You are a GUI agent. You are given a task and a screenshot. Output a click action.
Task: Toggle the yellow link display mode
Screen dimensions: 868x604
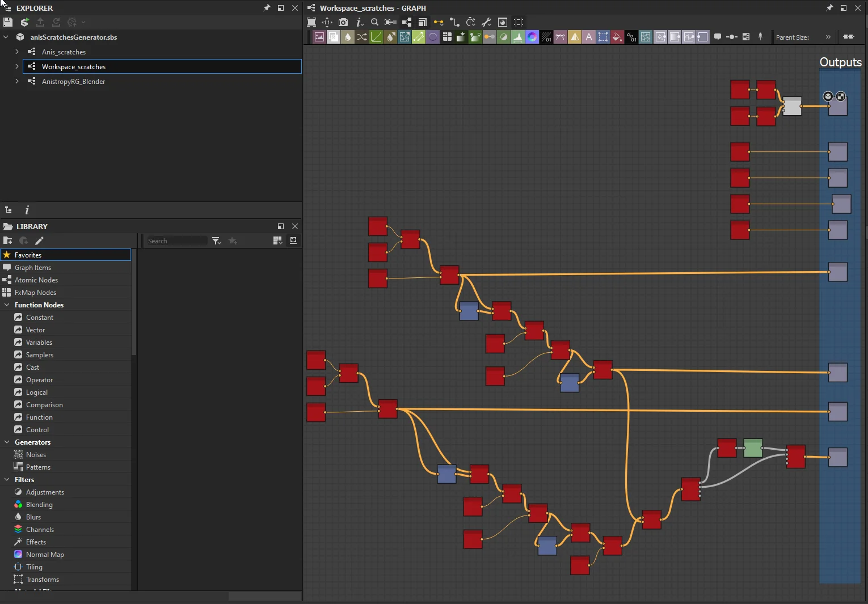pyautogui.click(x=439, y=22)
